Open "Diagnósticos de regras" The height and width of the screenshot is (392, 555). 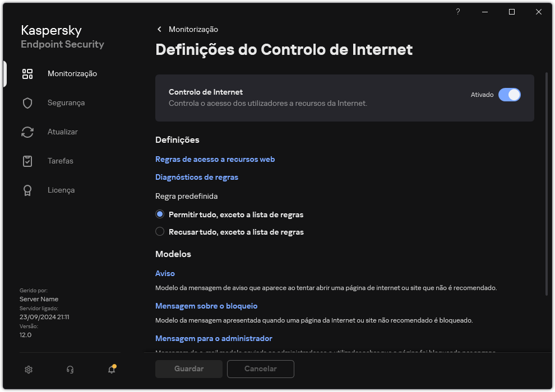(197, 177)
